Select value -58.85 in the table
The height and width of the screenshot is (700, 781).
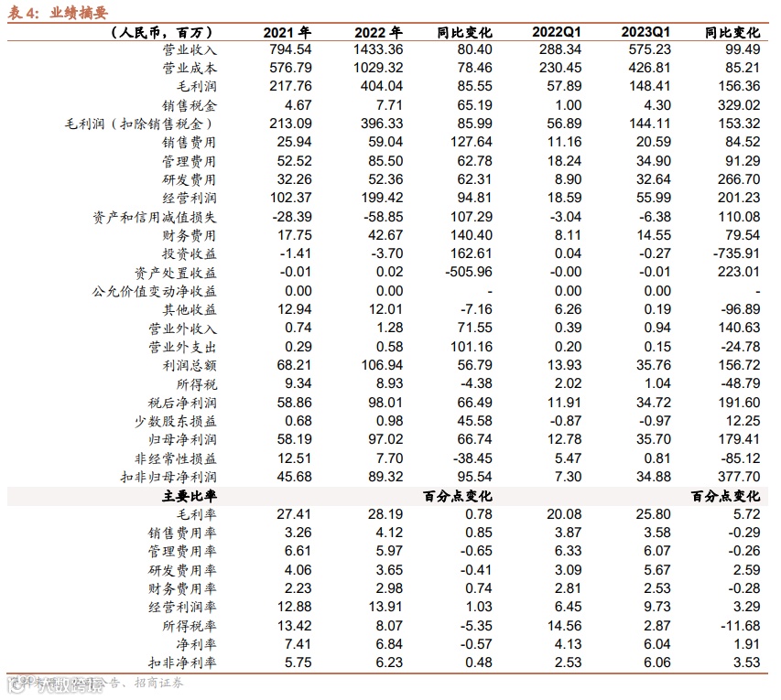383,217
